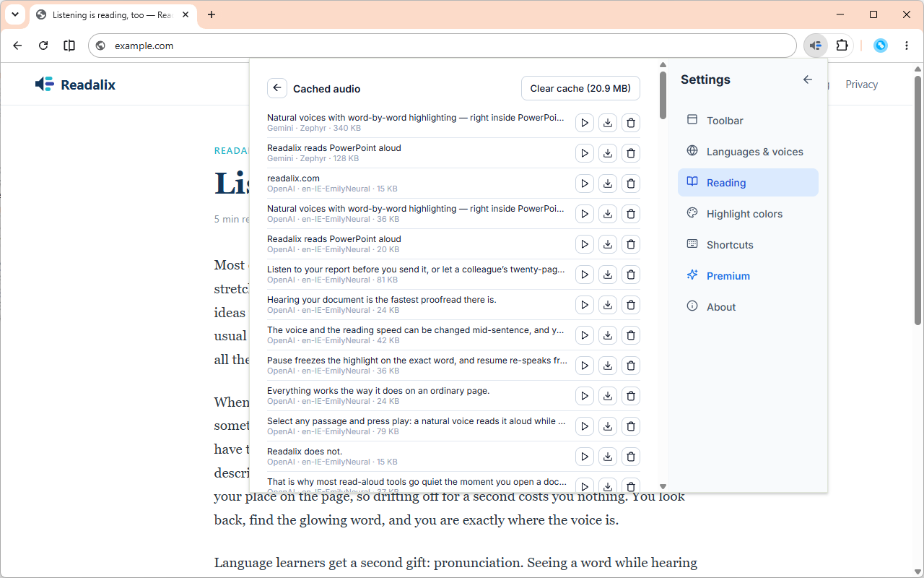Play the 36 KB Natural voices audio

point(585,214)
